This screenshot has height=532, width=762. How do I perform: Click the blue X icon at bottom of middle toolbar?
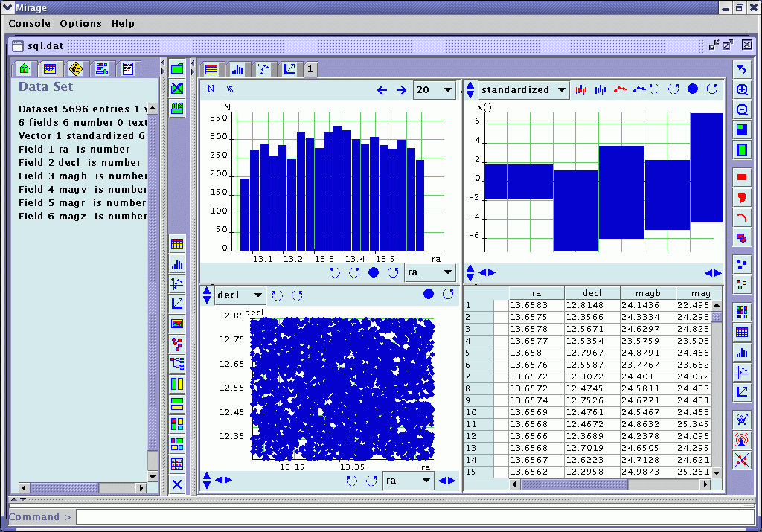(177, 484)
